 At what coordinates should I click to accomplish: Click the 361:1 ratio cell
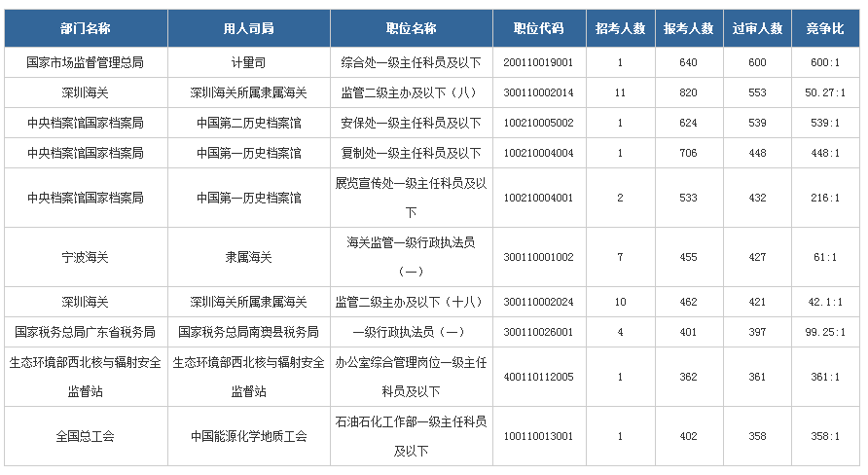825,377
